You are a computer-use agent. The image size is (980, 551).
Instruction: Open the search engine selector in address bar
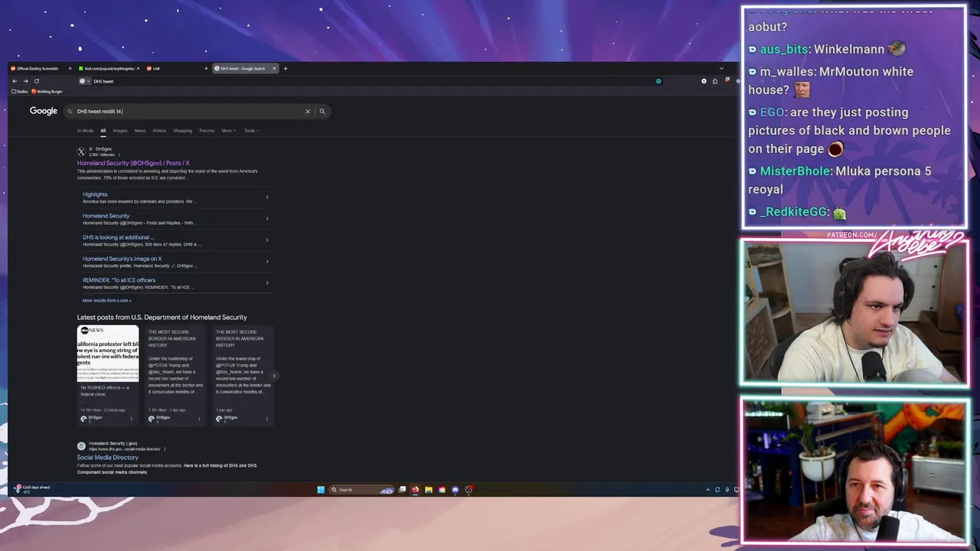click(84, 81)
